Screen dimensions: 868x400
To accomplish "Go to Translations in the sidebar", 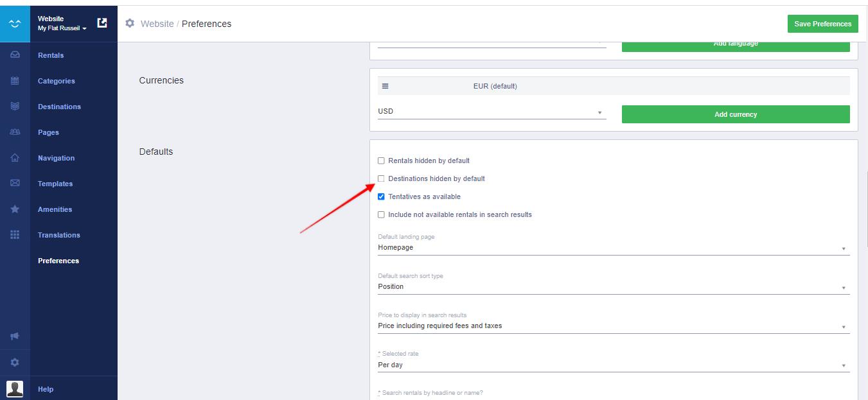I will click(58, 235).
